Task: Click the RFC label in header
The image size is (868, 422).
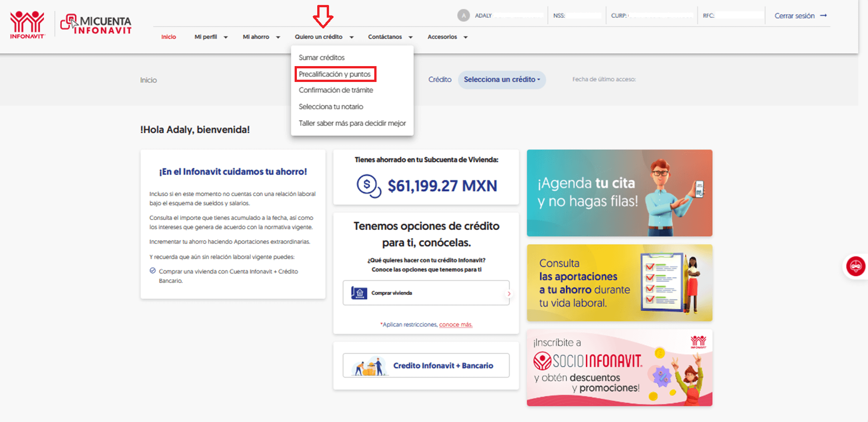Action: [x=709, y=15]
